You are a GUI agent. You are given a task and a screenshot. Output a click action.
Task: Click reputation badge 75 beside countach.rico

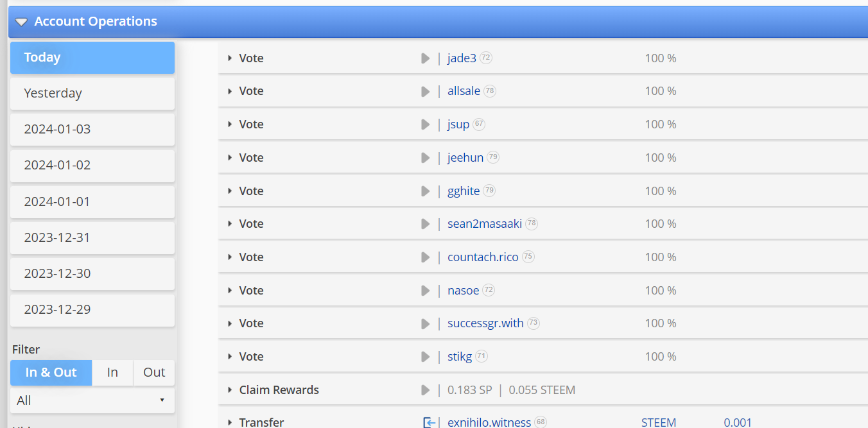pyautogui.click(x=528, y=257)
